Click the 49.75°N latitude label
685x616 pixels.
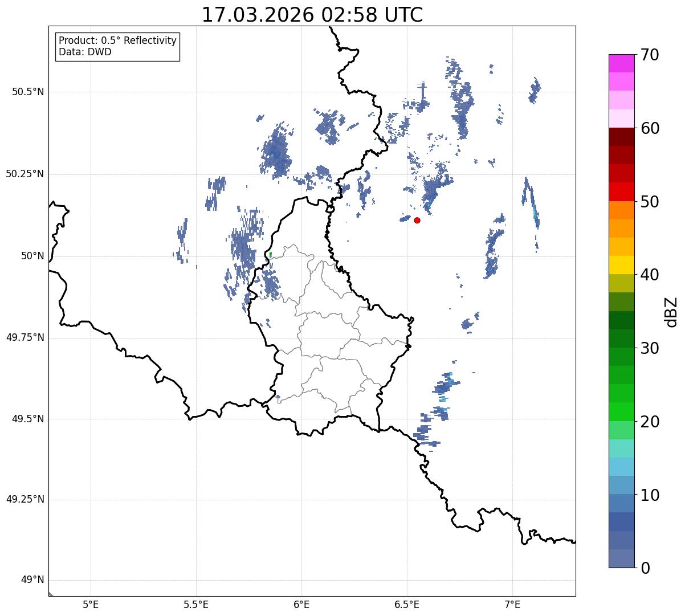tap(25, 337)
